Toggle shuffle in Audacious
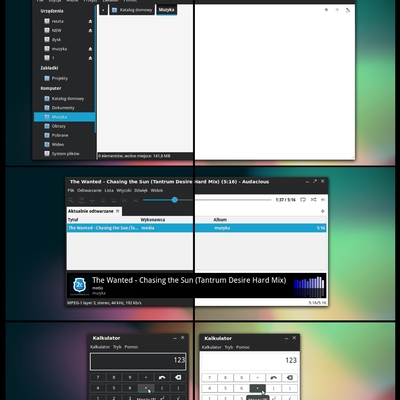 [313, 200]
